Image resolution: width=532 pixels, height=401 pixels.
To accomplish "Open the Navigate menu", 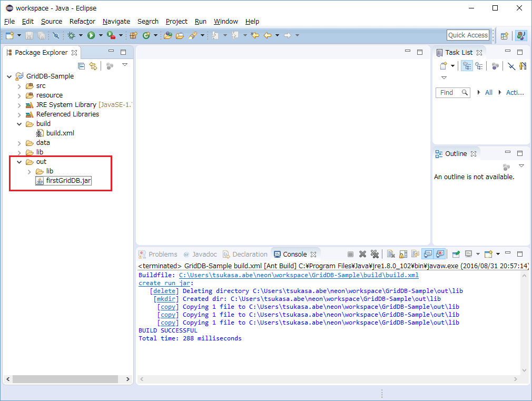I will click(116, 22).
